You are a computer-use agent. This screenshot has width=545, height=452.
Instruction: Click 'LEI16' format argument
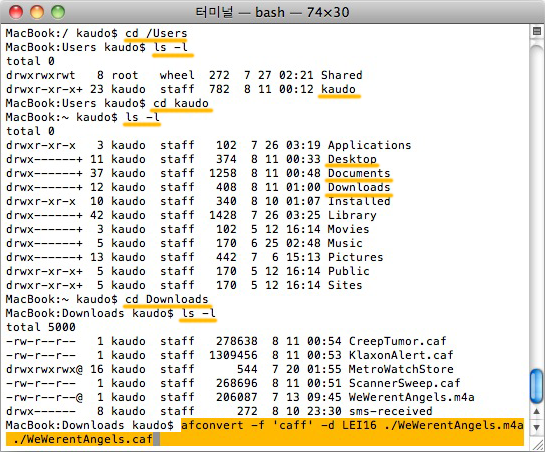point(359,425)
